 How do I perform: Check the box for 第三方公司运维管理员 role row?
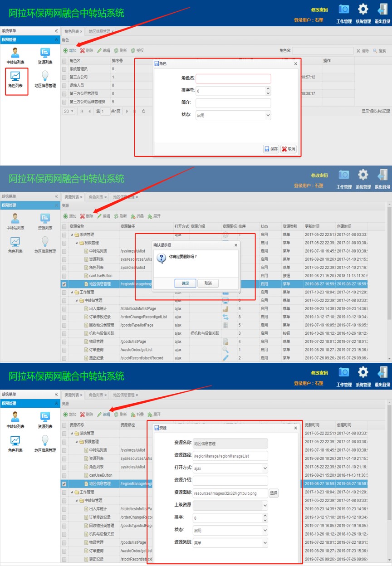[x=64, y=102]
